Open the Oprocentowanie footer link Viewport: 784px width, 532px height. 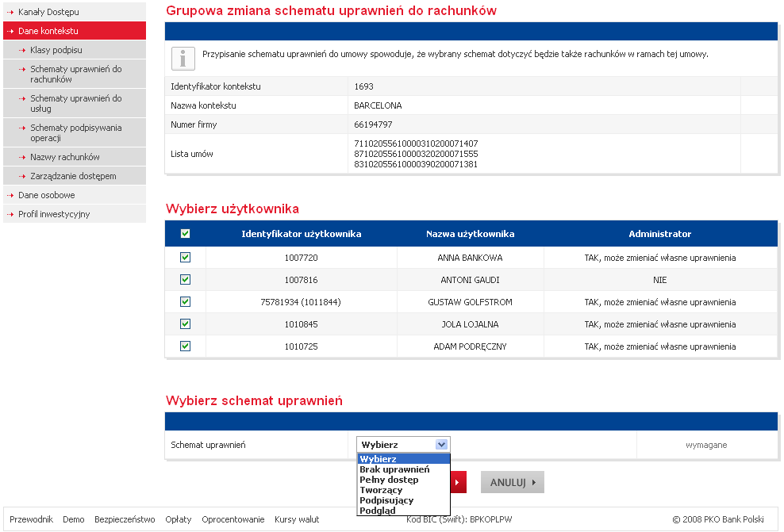(x=233, y=519)
